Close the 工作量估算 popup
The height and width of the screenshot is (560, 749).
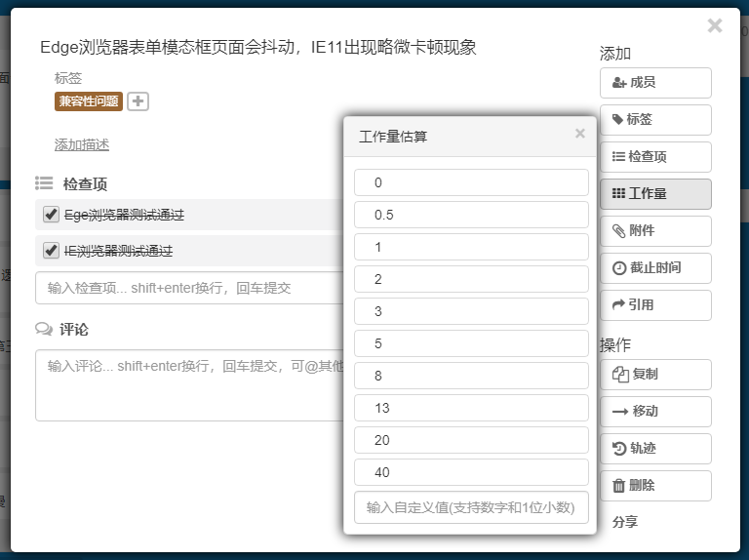click(x=580, y=134)
